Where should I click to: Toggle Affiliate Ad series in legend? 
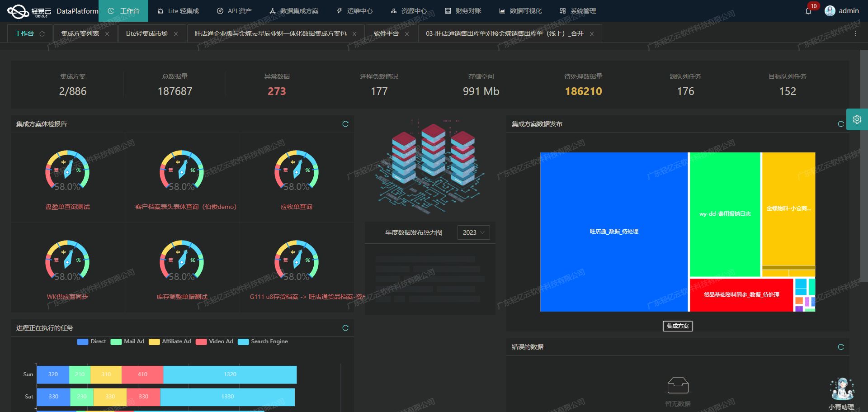170,341
